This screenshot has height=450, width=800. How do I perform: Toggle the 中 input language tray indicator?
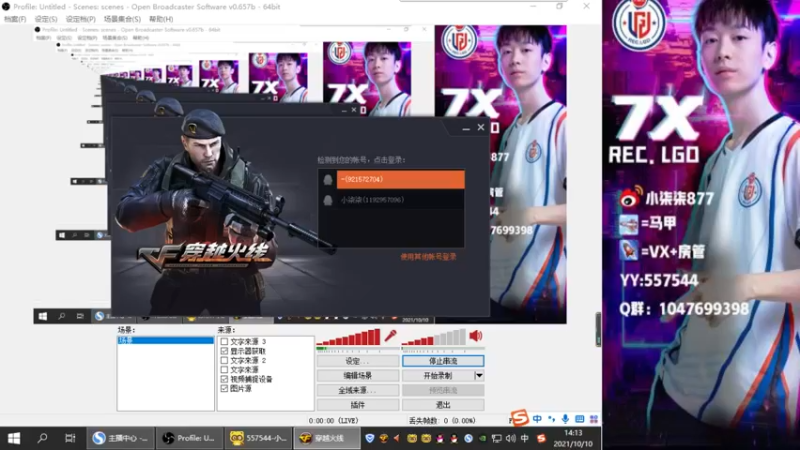coord(524,438)
